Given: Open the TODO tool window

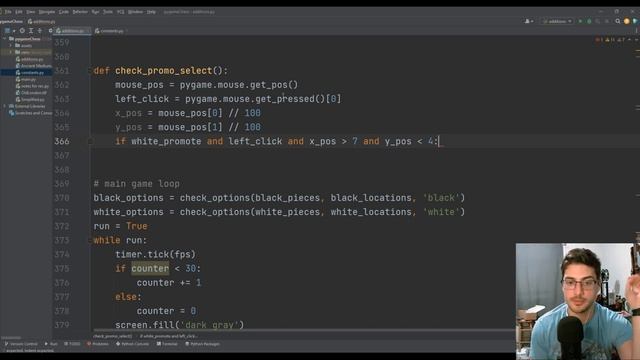Looking at the screenshot, I should pyautogui.click(x=73, y=344).
